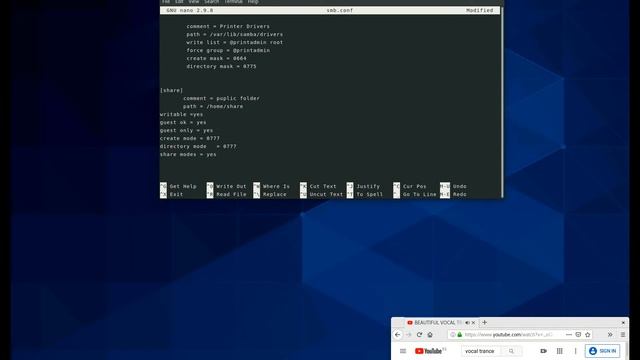Click the 'Undo' nano shortcut label

460,186
